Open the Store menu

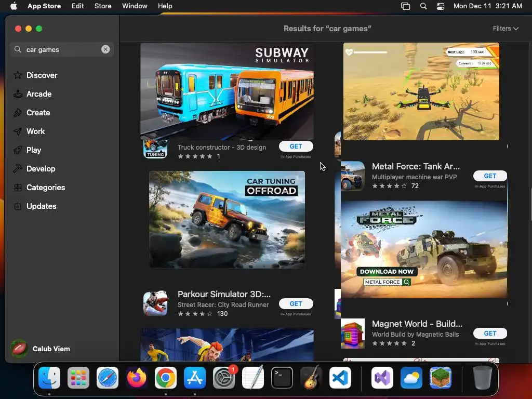tap(103, 6)
